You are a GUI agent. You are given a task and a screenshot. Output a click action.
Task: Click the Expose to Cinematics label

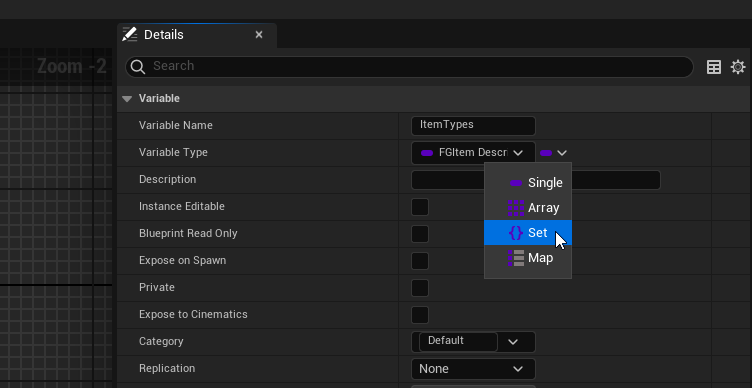[193, 314]
